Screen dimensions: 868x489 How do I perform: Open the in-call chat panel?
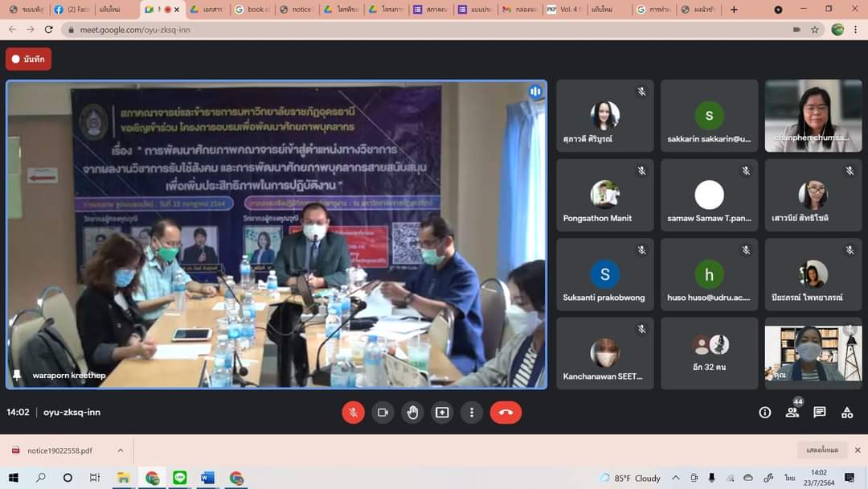click(x=819, y=413)
